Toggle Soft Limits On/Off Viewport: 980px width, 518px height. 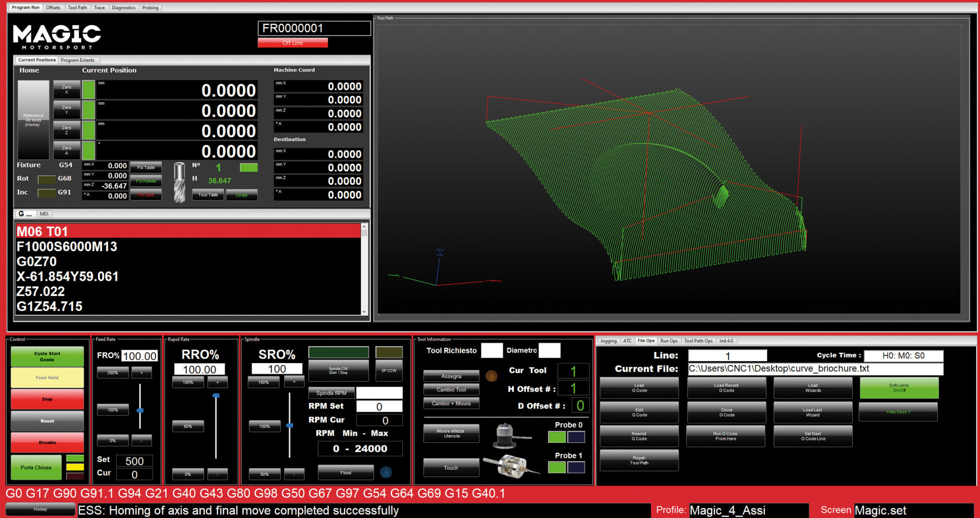point(899,388)
